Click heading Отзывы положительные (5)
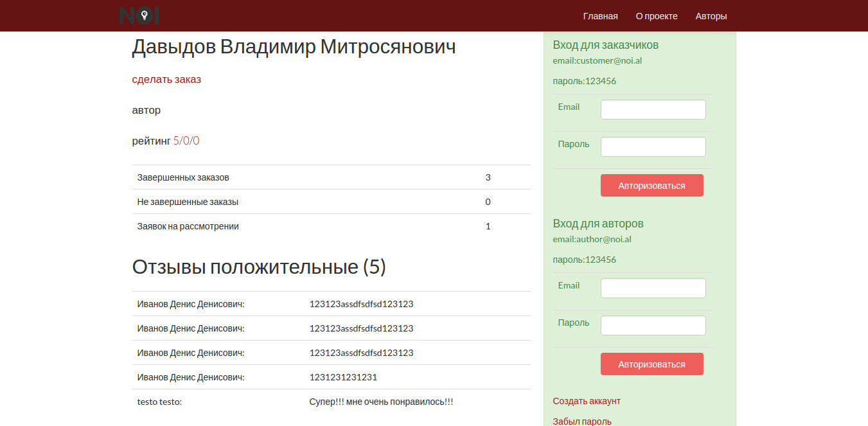 (x=259, y=267)
